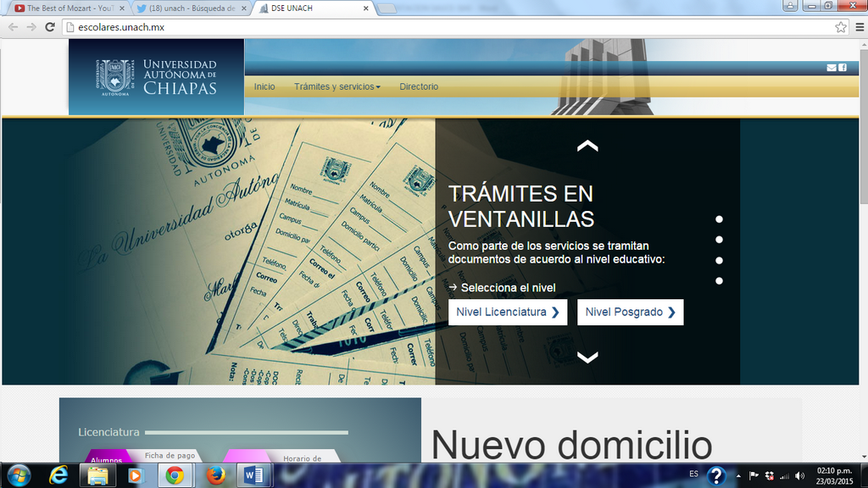
Task: Open the Facebook icon in the header
Action: [843, 68]
